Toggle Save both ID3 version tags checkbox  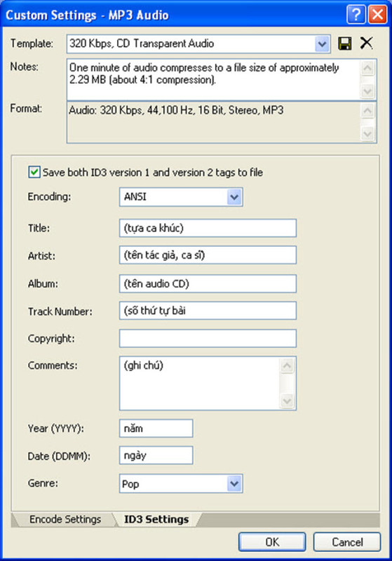[34, 172]
